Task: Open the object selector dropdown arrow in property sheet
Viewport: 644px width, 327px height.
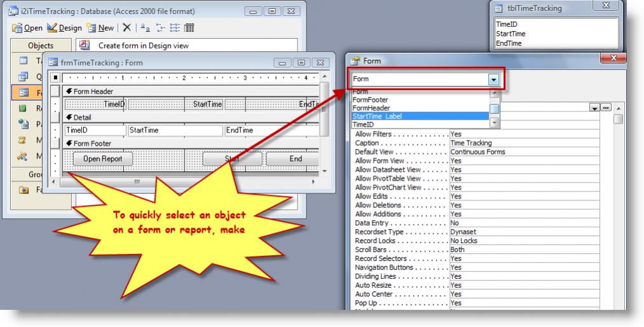Action: coord(494,80)
